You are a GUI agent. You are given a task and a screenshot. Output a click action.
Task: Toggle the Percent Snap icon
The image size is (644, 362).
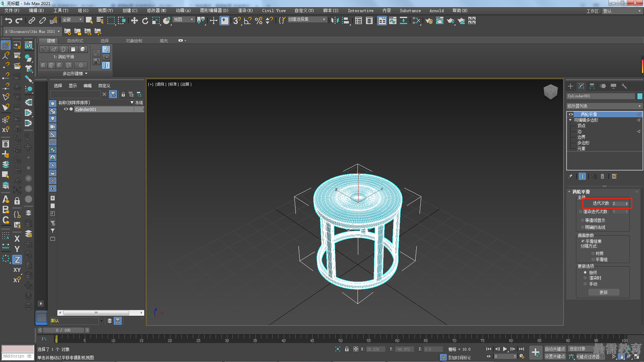coord(259,21)
